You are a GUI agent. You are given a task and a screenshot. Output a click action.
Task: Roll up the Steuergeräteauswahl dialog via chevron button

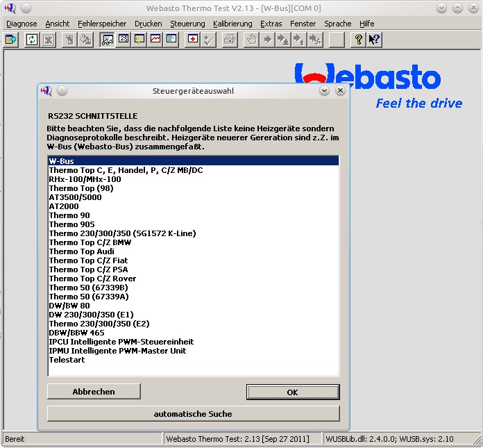tap(324, 91)
